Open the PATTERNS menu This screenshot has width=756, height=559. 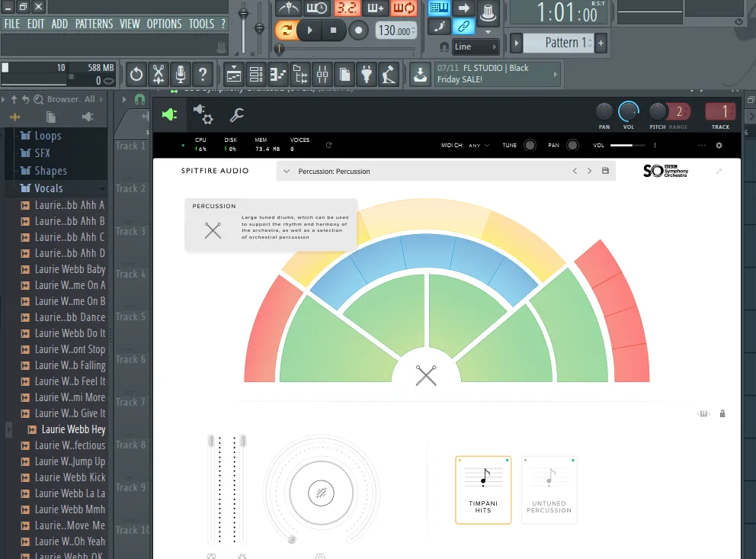point(94,24)
